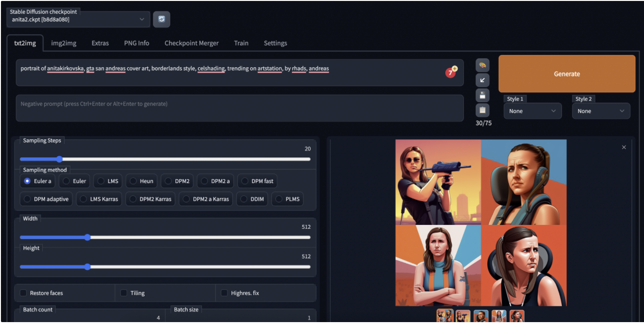
Task: Apply selected styles using the clipboard icon
Action: coord(482,110)
